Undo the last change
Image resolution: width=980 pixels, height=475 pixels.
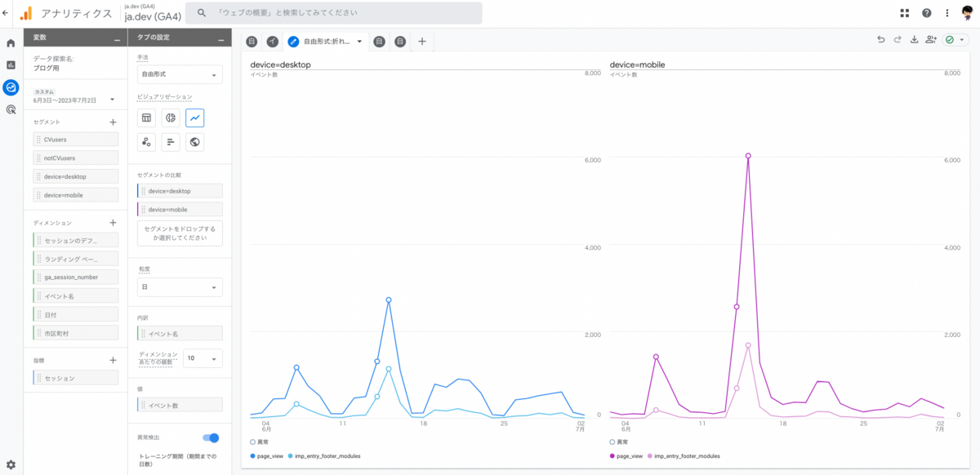point(880,40)
